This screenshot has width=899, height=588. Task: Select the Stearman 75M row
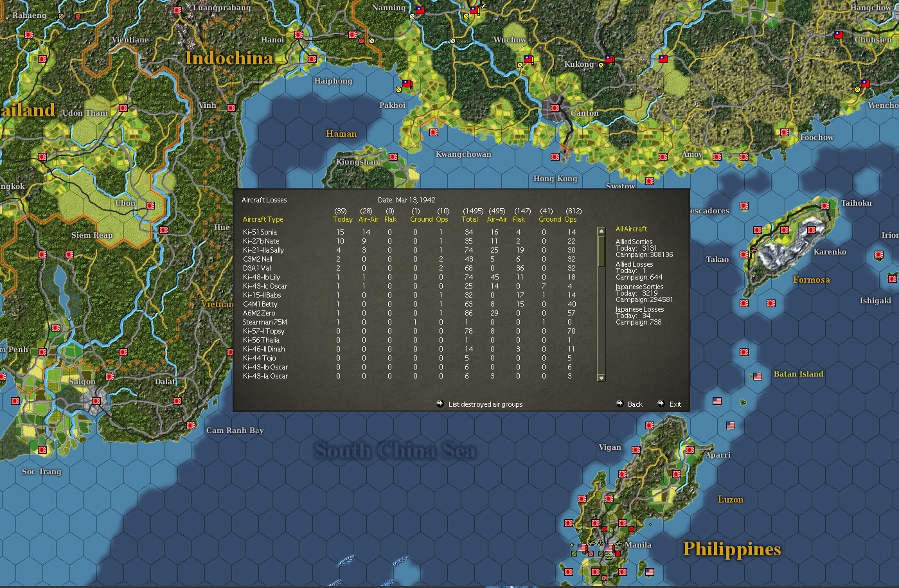[x=409, y=322]
